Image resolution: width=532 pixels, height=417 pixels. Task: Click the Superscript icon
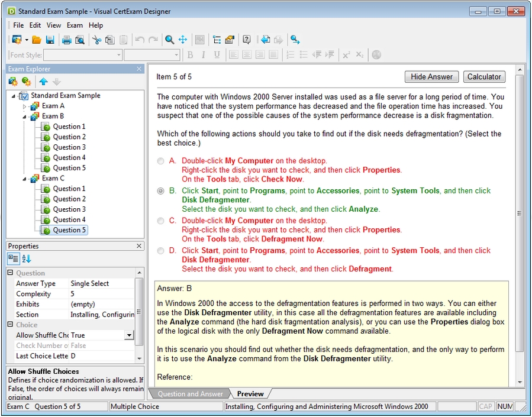click(346, 55)
